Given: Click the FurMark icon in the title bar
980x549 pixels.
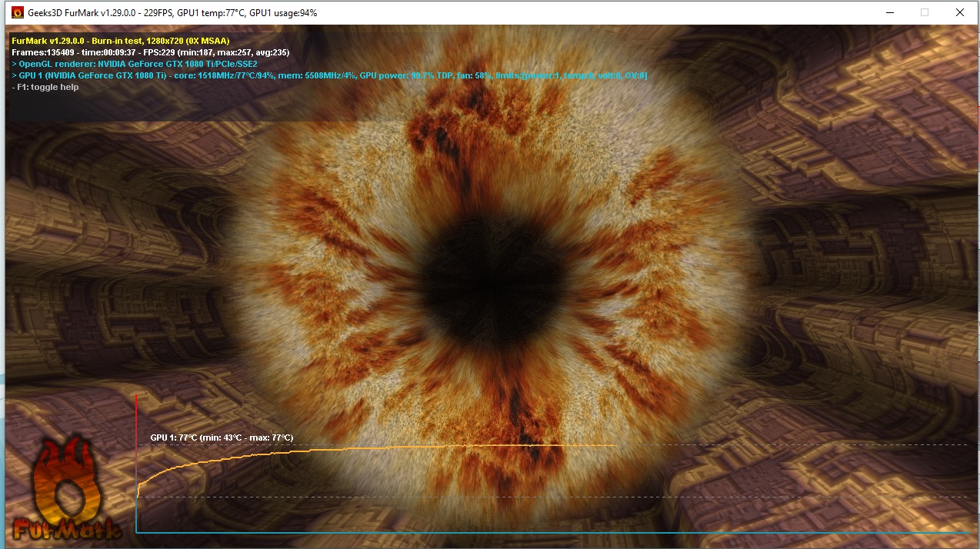Looking at the screenshot, I should tap(17, 13).
